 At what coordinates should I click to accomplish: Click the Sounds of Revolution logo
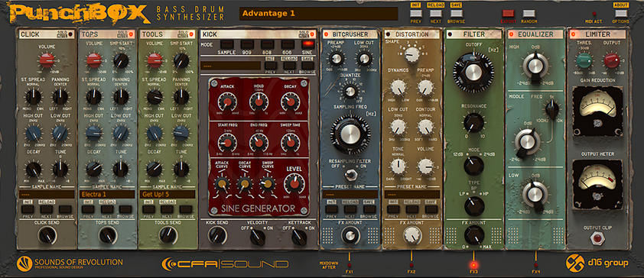pyautogui.click(x=70, y=263)
